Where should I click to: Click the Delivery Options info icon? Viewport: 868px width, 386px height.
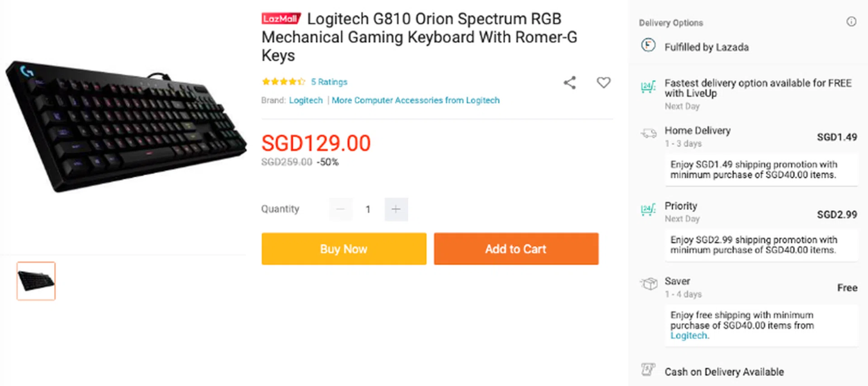tap(851, 22)
